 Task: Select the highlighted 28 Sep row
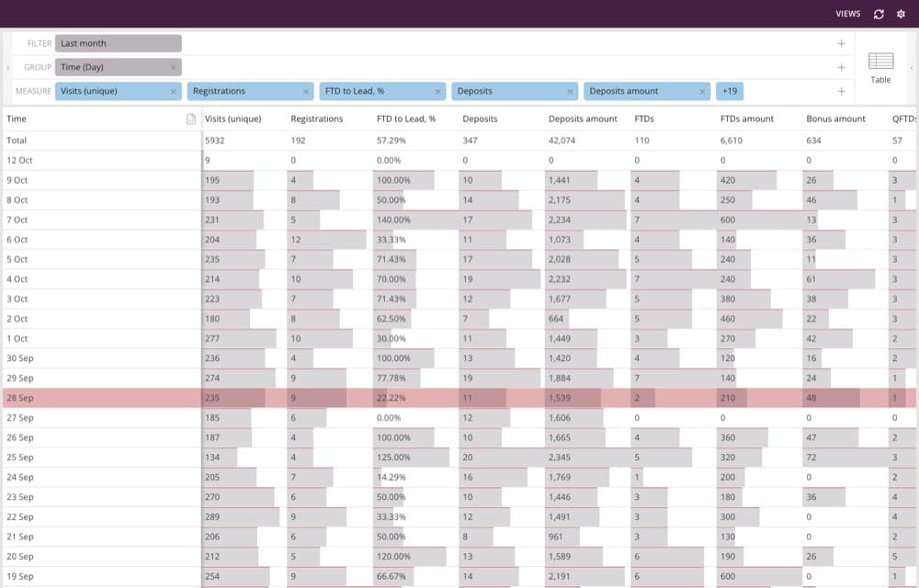coord(459,398)
